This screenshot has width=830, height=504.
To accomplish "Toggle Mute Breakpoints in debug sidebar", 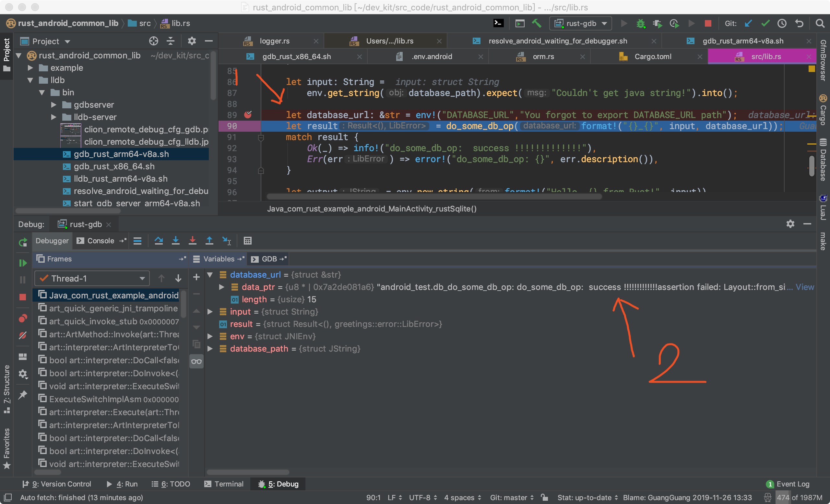I will [23, 336].
